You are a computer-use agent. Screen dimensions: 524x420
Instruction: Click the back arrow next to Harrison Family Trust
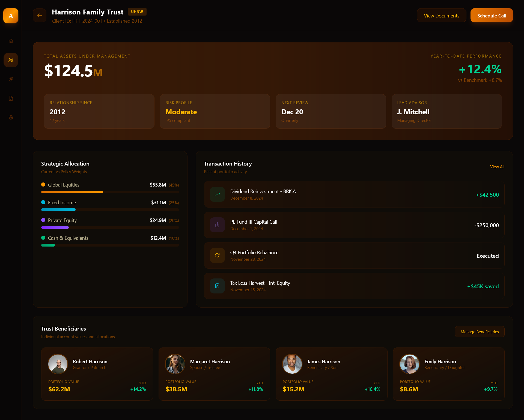[x=39, y=15]
